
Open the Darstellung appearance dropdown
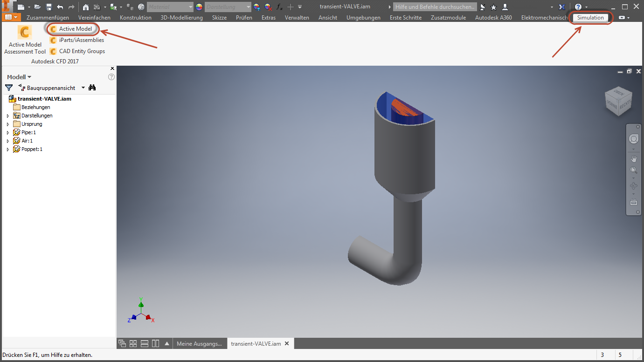229,7
